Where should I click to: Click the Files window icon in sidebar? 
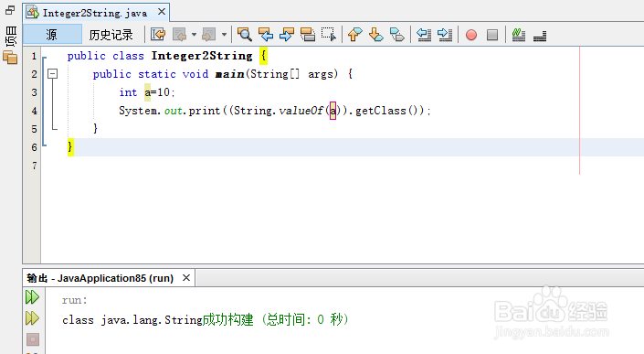pos(10,57)
